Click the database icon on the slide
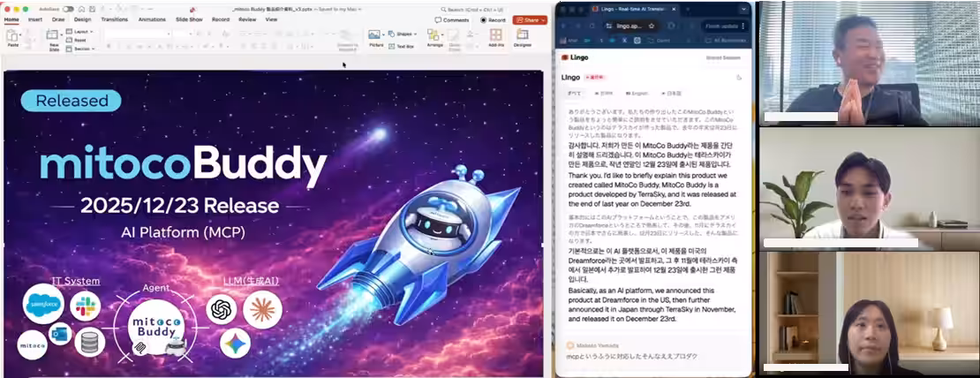Image resolution: width=980 pixels, height=378 pixels. tap(89, 342)
